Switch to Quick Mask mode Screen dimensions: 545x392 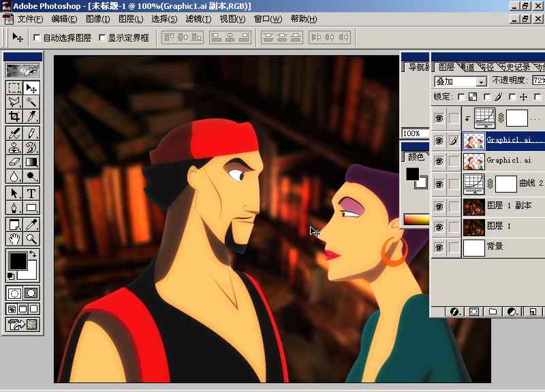pyautogui.click(x=31, y=293)
